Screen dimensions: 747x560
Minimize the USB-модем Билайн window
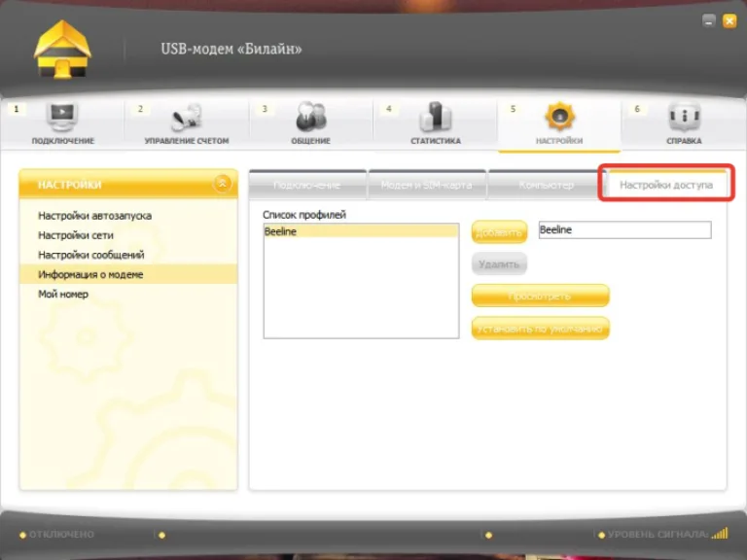coord(709,21)
